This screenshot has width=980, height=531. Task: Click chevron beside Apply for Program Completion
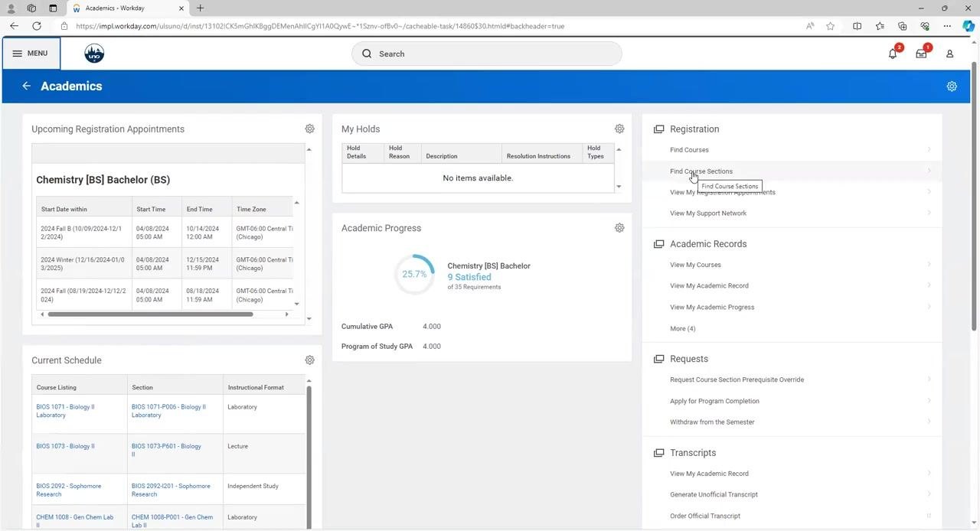[929, 400]
